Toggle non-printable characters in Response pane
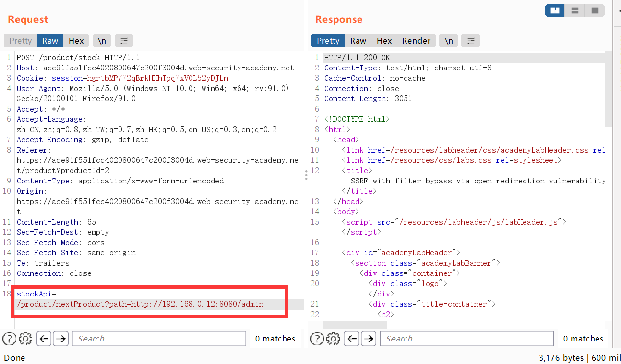The width and height of the screenshot is (621, 364). (x=449, y=41)
